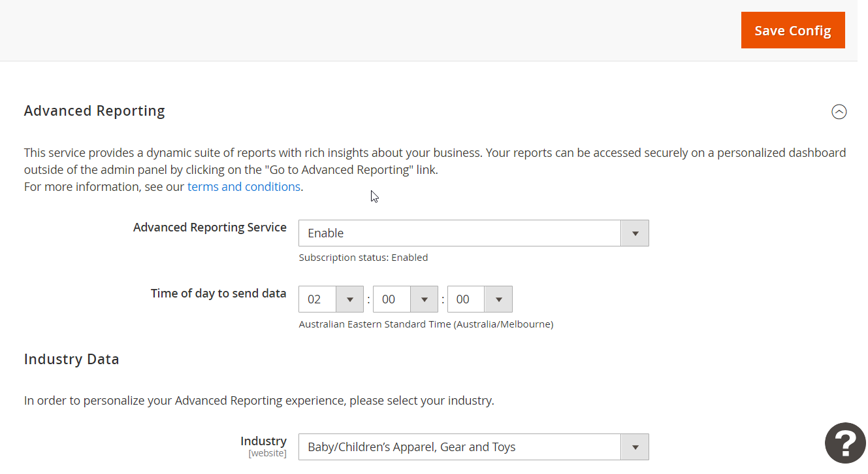Click the help question mark icon
This screenshot has height=474, width=868.
click(x=845, y=443)
